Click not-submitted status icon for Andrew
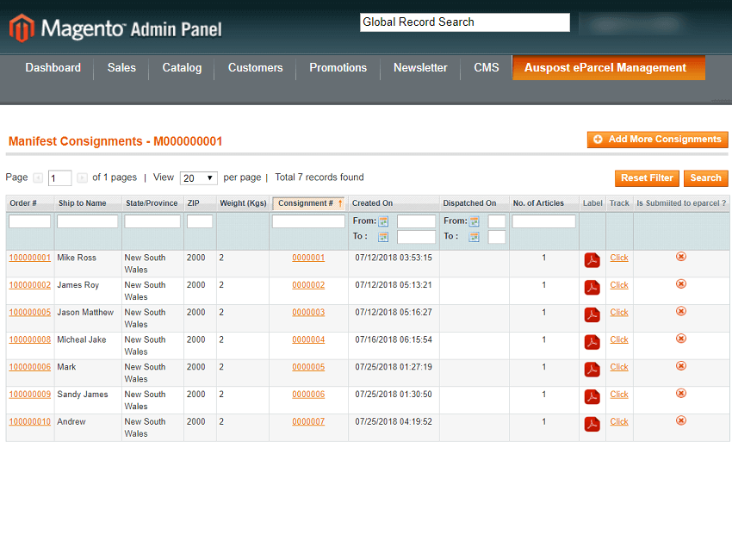Screen dimensions: 732x560 (x=681, y=420)
